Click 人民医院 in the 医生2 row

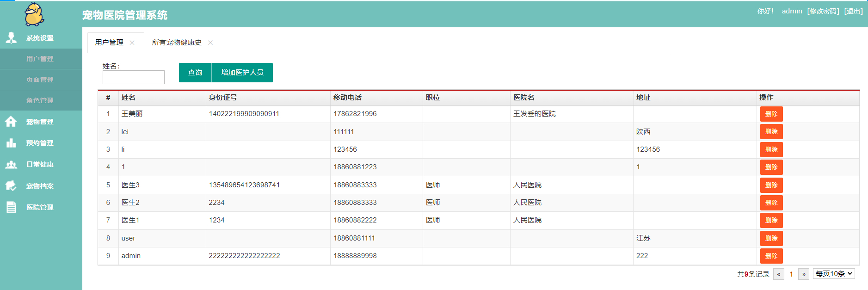pyautogui.click(x=527, y=203)
